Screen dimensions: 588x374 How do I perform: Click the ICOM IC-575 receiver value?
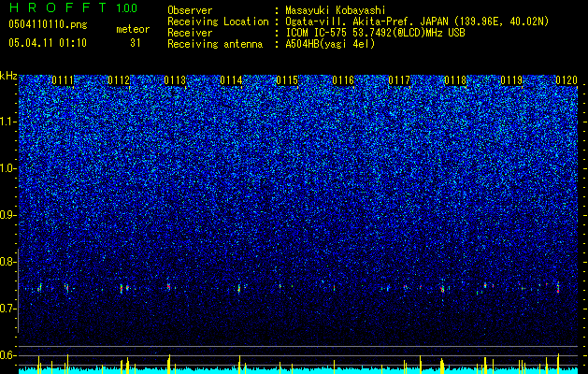click(x=375, y=33)
